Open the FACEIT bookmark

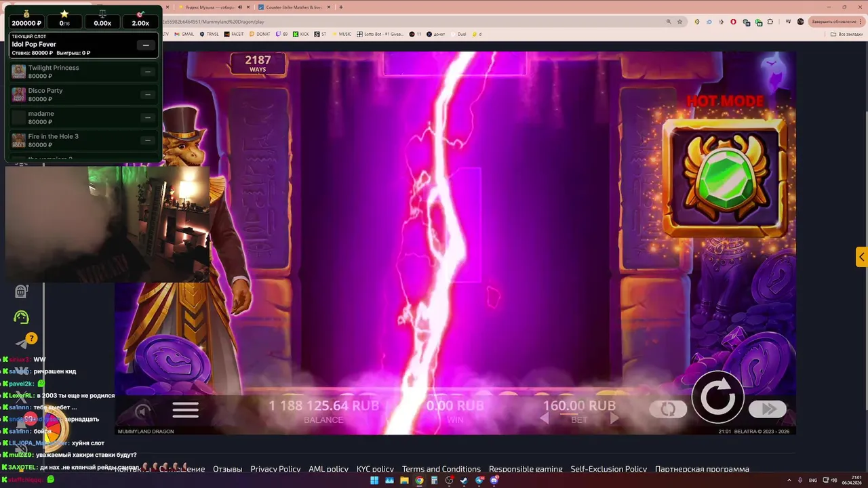[x=234, y=34]
